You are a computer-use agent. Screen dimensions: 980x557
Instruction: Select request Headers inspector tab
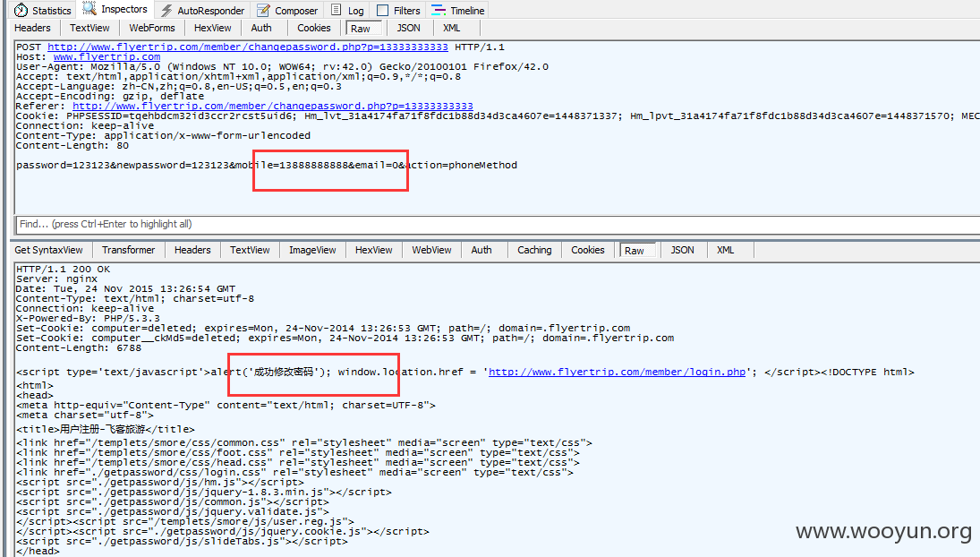32,28
